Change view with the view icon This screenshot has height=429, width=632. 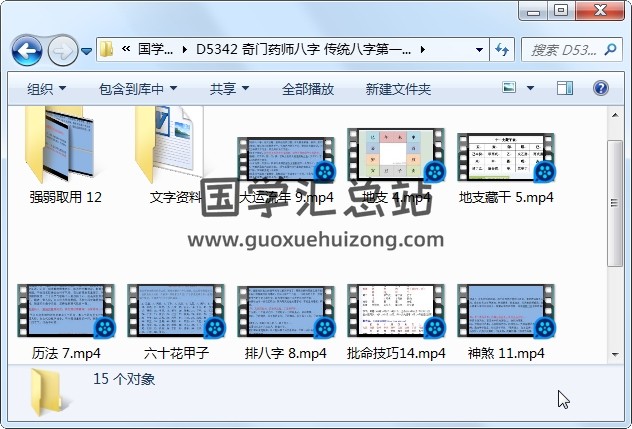tap(509, 87)
